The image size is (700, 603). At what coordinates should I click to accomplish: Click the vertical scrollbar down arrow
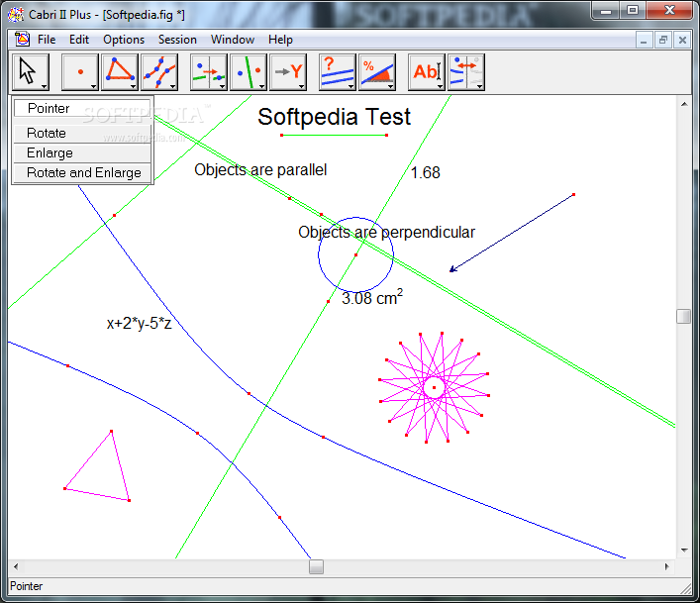pyautogui.click(x=684, y=551)
